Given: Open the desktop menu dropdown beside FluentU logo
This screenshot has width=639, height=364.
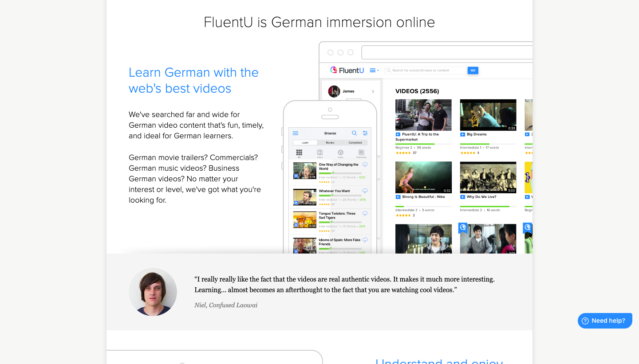Looking at the screenshot, I should point(374,70).
